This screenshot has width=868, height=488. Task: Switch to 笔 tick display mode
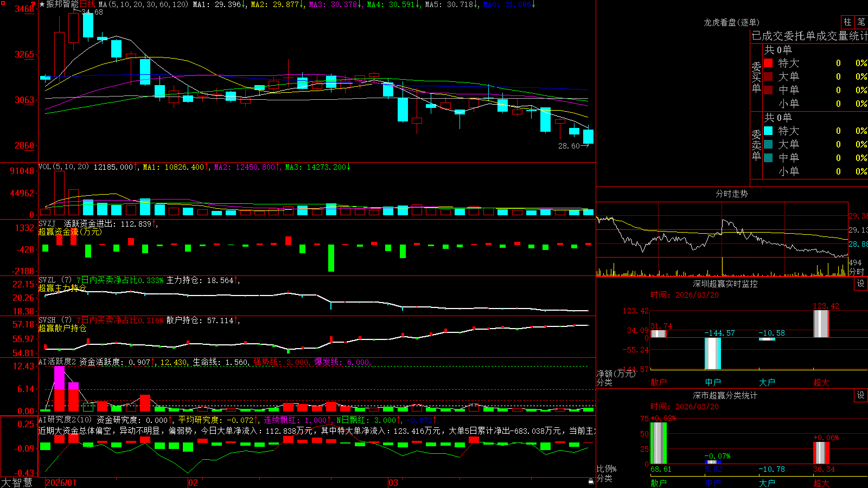pyautogui.click(x=861, y=22)
